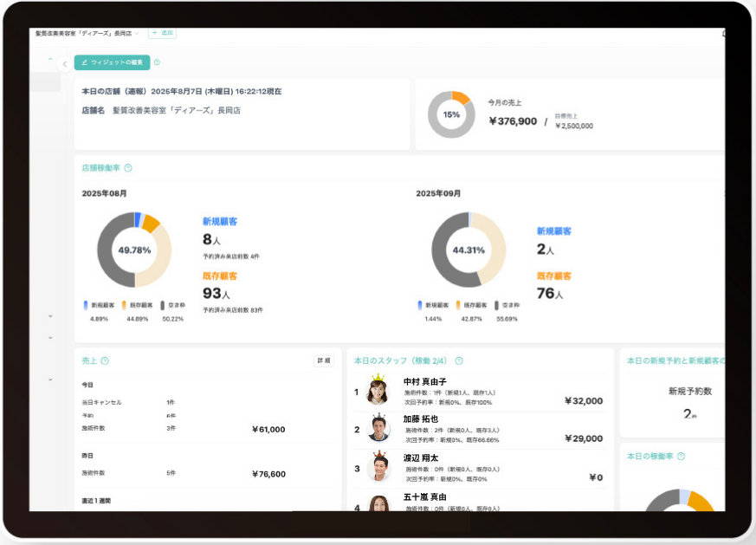Click help icon beside 店舗稼働率

(128, 168)
